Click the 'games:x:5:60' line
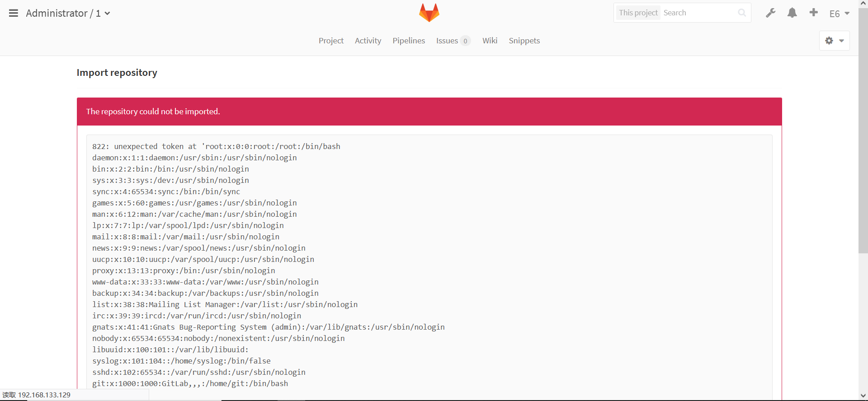This screenshot has width=868, height=401. (194, 203)
